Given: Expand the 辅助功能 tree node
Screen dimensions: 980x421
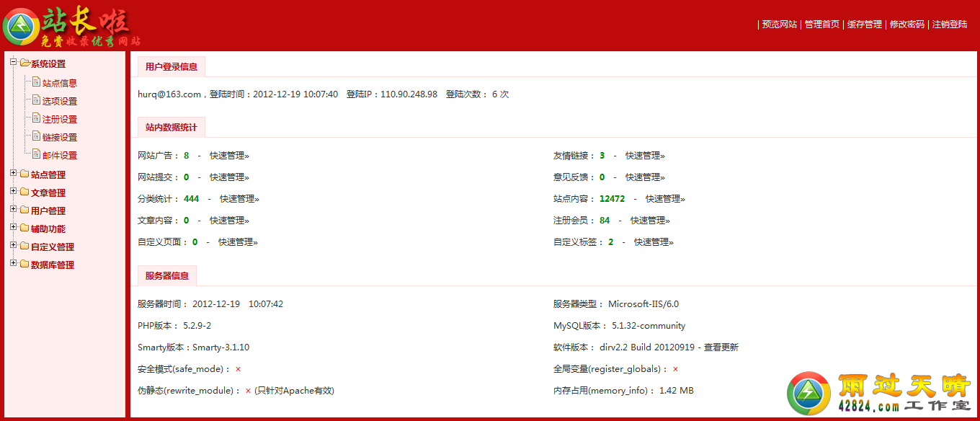Looking at the screenshot, I should click(13, 227).
